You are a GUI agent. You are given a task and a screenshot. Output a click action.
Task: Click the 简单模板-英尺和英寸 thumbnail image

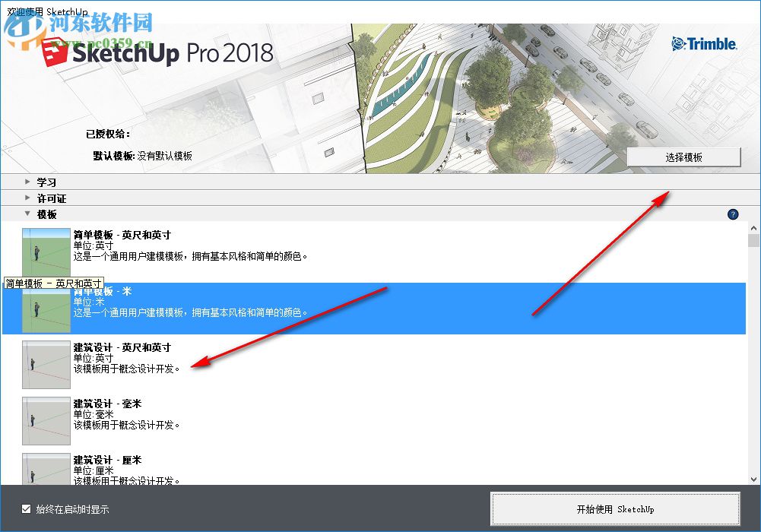46,251
